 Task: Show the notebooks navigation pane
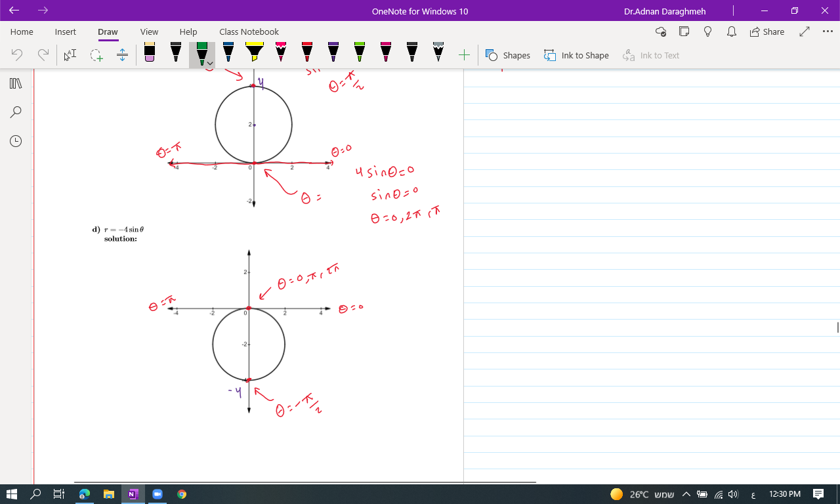click(x=16, y=83)
